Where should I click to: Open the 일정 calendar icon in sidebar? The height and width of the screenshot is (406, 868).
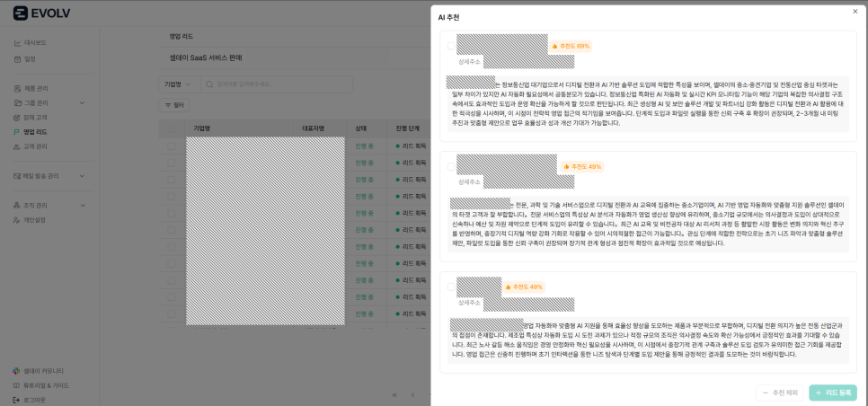coord(17,58)
